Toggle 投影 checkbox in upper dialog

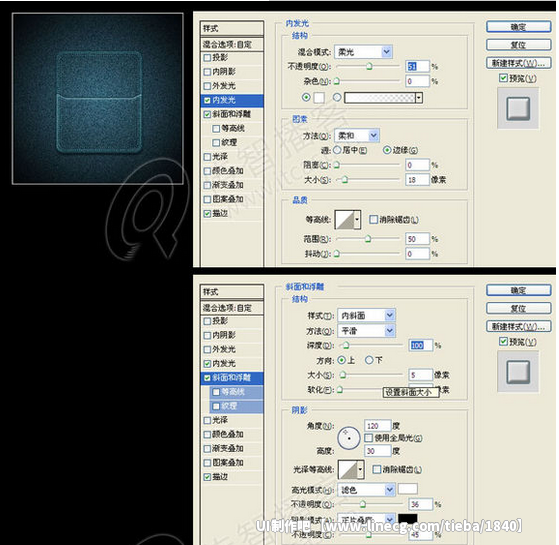click(x=207, y=57)
